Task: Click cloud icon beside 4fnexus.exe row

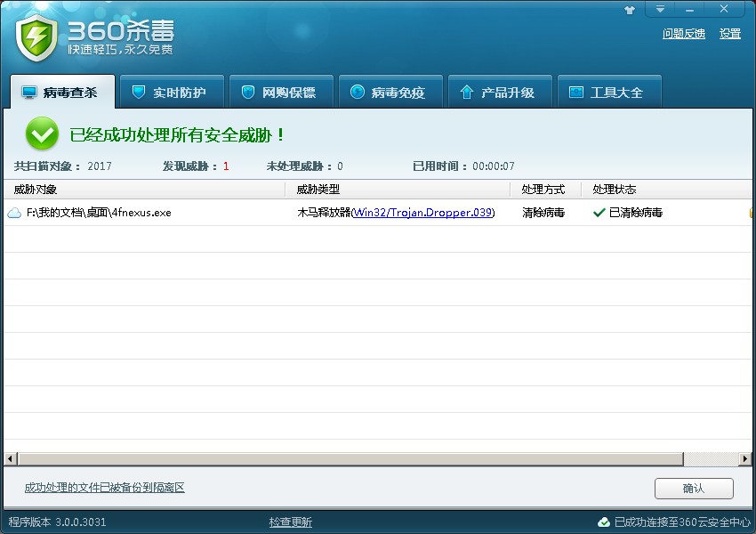Action: pos(14,213)
